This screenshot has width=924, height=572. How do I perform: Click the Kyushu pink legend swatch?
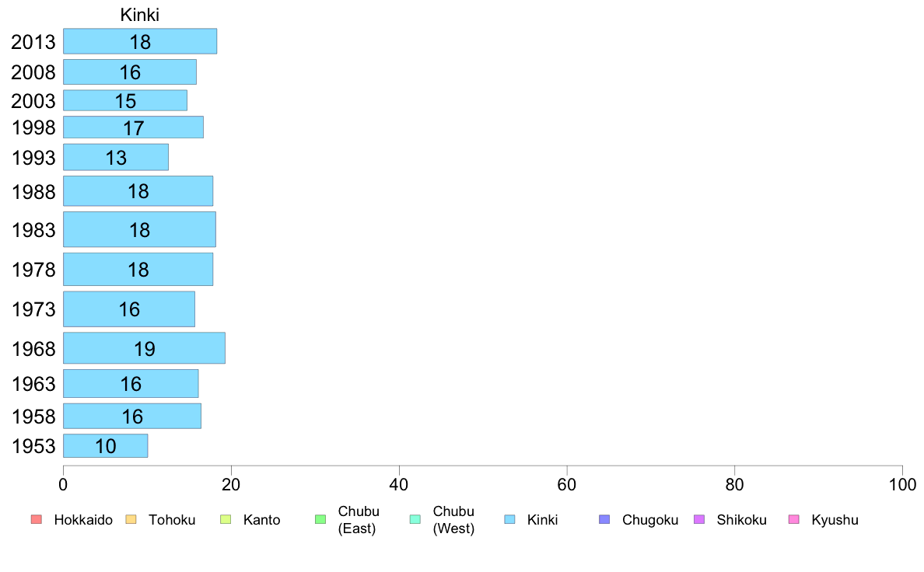pyautogui.click(x=794, y=519)
